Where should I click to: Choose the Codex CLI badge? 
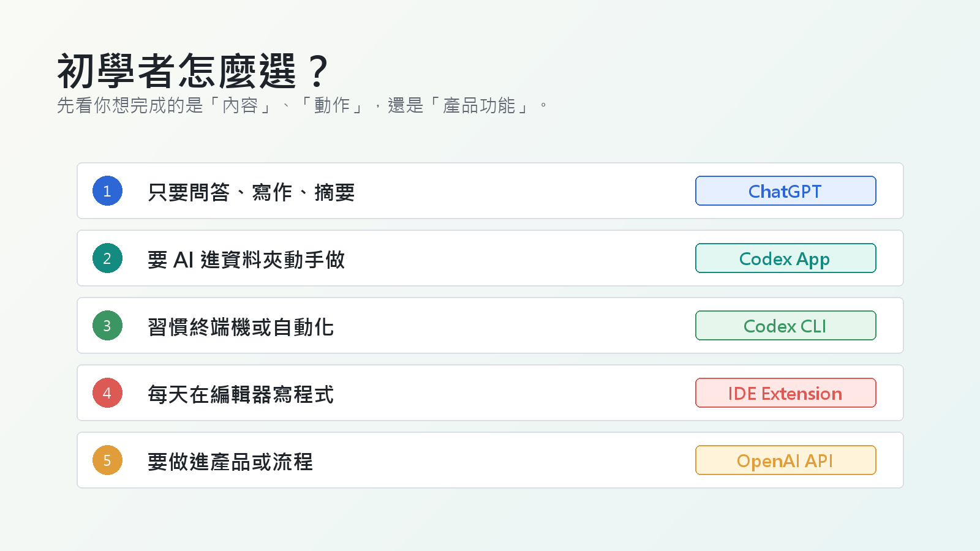[x=786, y=326]
